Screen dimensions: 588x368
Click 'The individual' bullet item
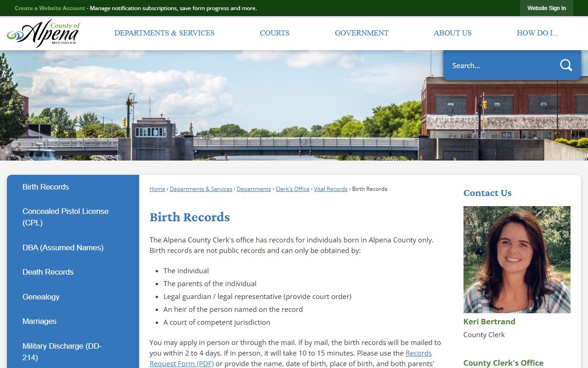click(x=186, y=271)
